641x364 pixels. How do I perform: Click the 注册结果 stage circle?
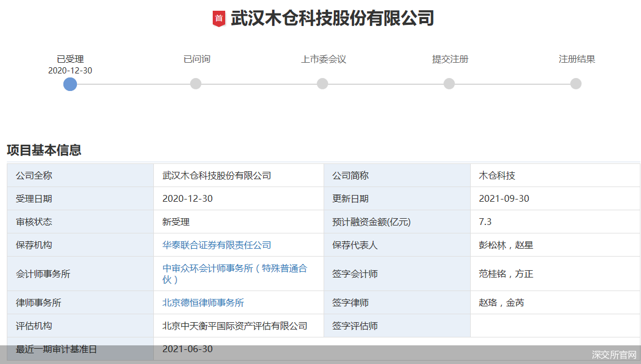[576, 84]
